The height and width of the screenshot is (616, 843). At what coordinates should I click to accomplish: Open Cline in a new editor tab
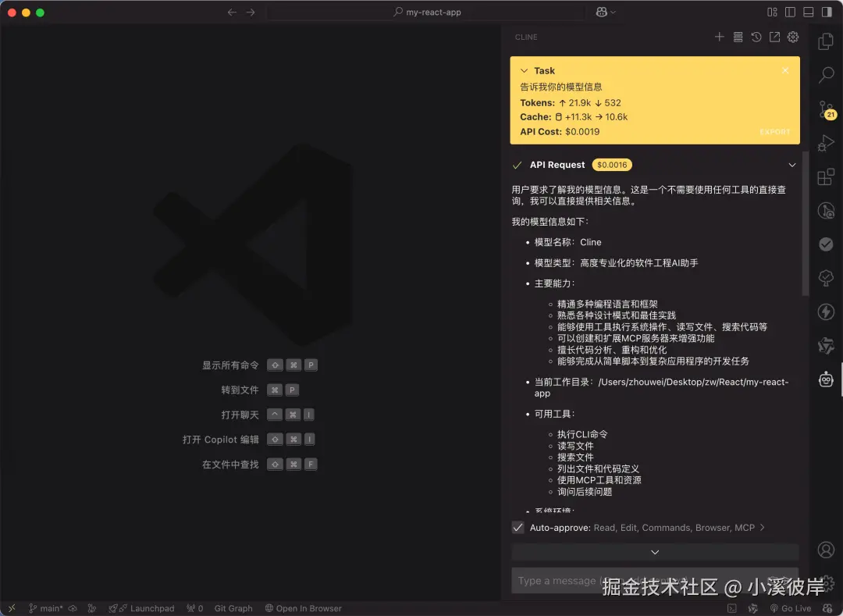tap(774, 37)
